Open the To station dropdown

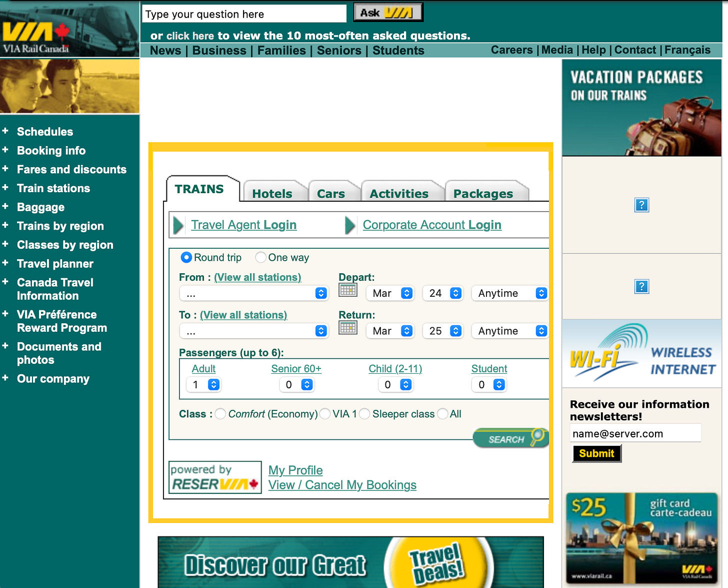point(254,331)
